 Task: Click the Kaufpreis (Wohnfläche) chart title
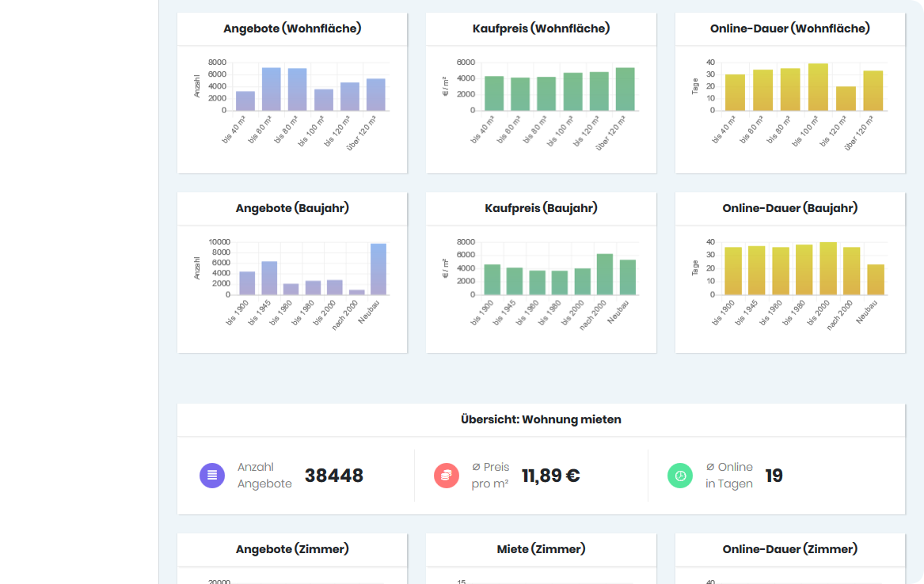tap(541, 28)
